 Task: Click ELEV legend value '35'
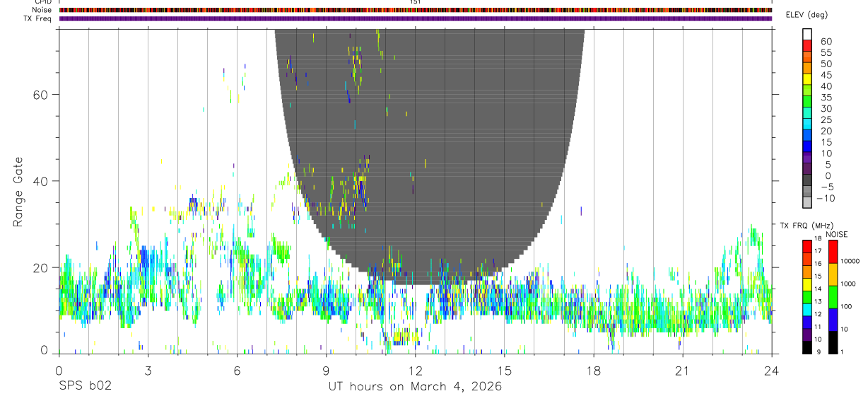pyautogui.click(x=826, y=98)
